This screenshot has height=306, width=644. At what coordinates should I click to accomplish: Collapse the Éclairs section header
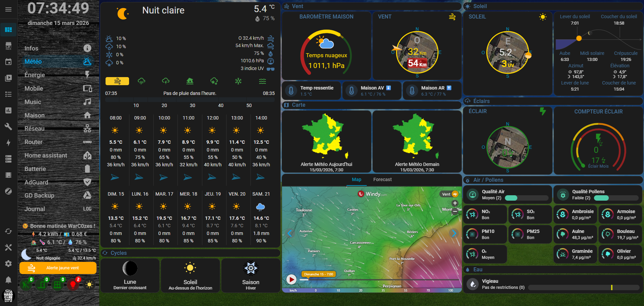(553, 101)
